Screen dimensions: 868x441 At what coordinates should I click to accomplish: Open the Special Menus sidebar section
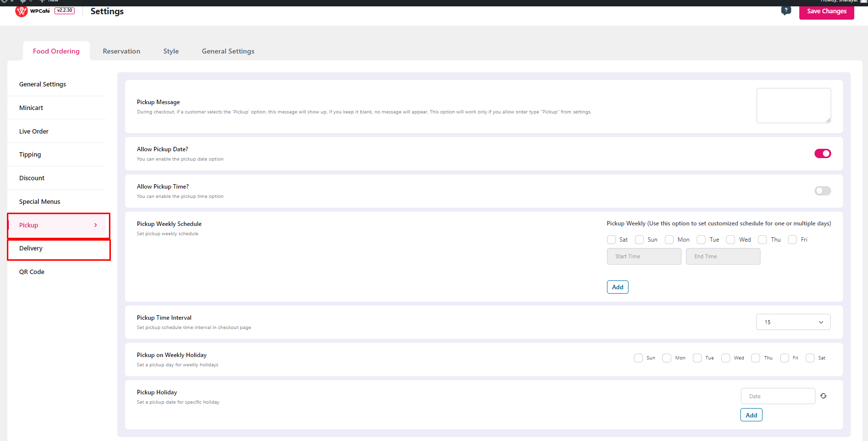click(x=57, y=202)
